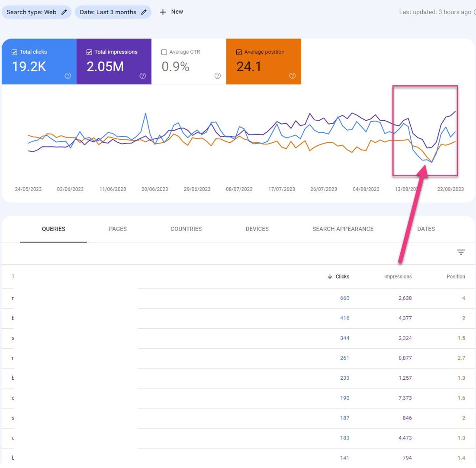Click the 08/07/2023 chart date label
Screen dimensions: 476x468
click(239, 189)
